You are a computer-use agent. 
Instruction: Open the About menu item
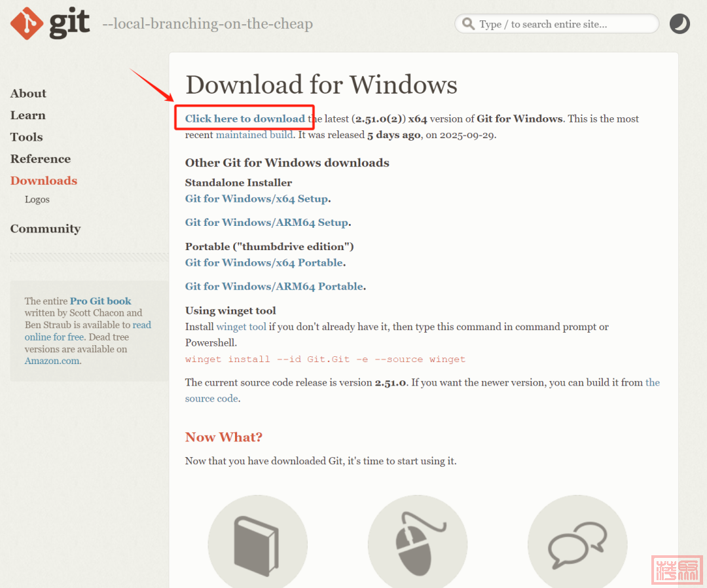point(28,94)
